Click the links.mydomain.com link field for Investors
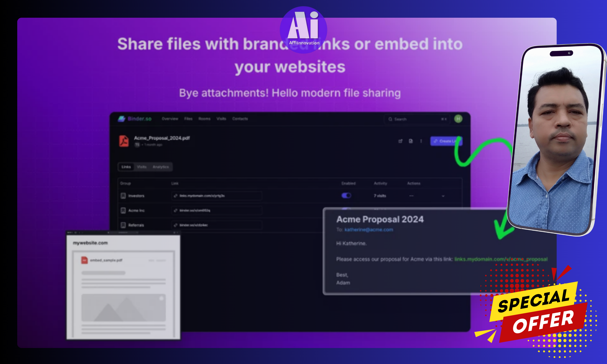The height and width of the screenshot is (364, 607). point(217,196)
